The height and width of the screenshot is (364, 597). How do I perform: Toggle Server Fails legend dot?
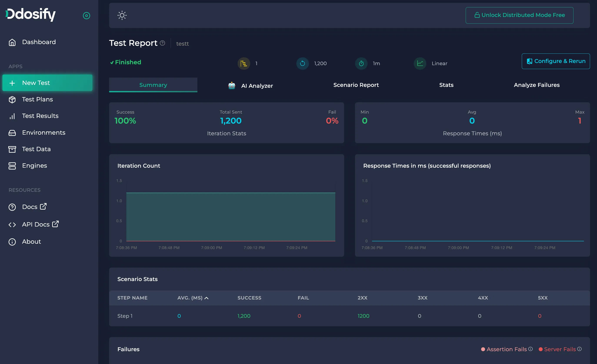pos(540,349)
